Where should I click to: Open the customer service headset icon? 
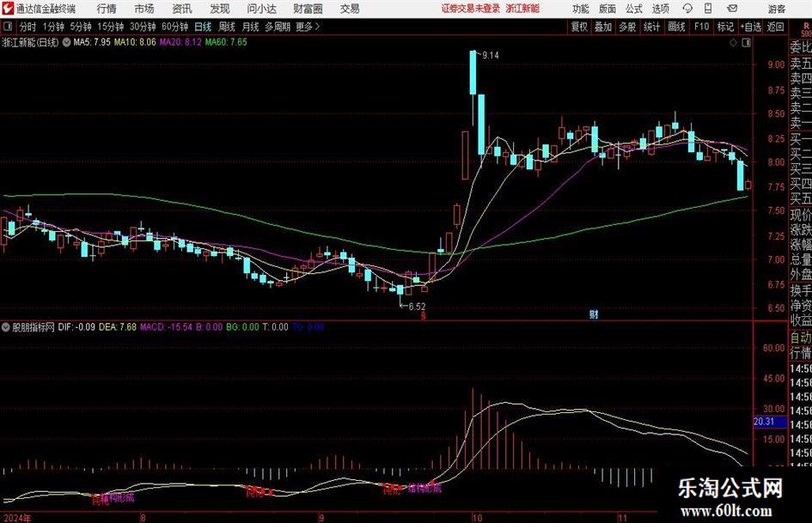pyautogui.click(x=687, y=9)
